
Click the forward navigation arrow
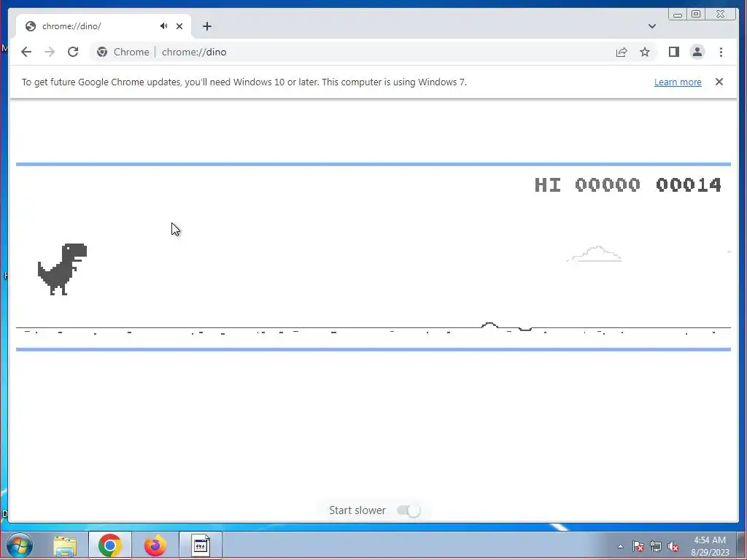[50, 52]
